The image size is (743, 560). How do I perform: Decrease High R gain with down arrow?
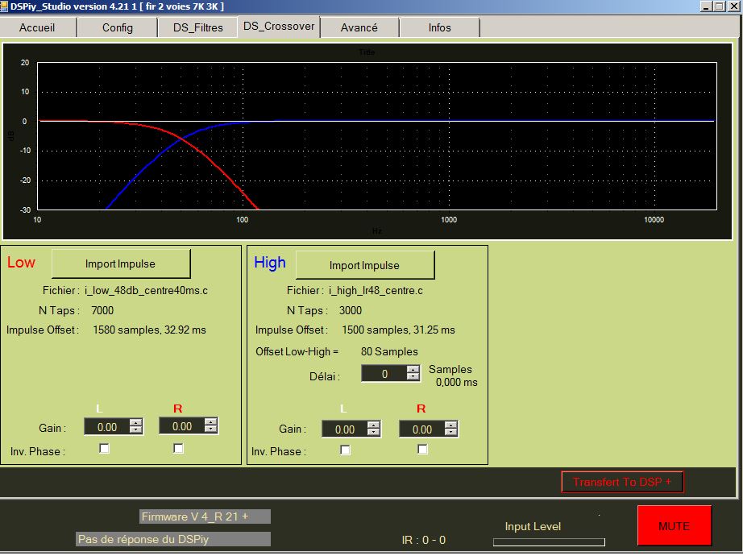[x=451, y=433]
